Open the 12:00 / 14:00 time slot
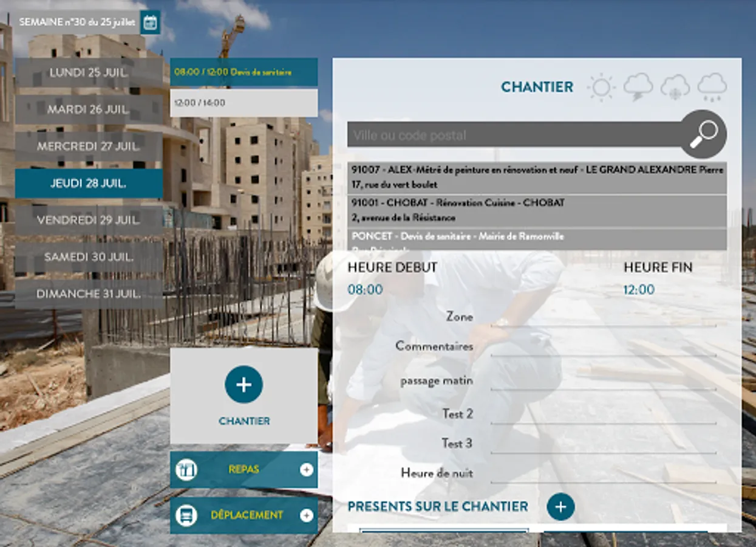756x547 pixels. [243, 103]
